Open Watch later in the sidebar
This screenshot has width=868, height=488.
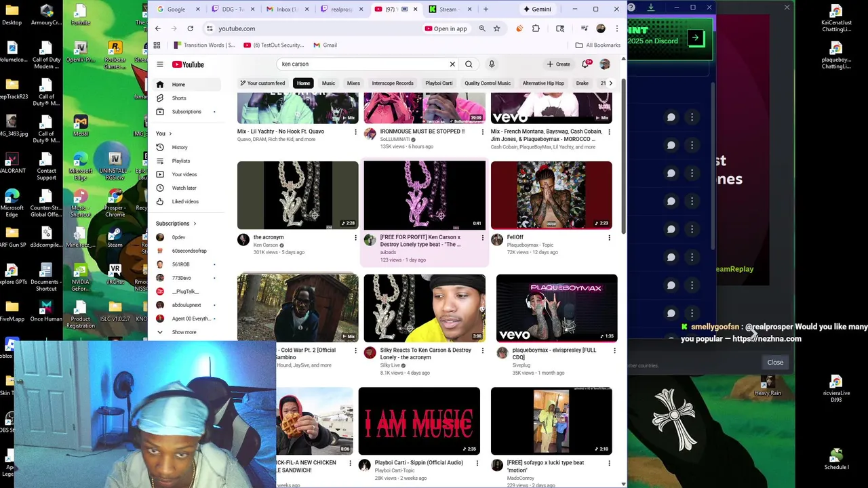pyautogui.click(x=184, y=188)
